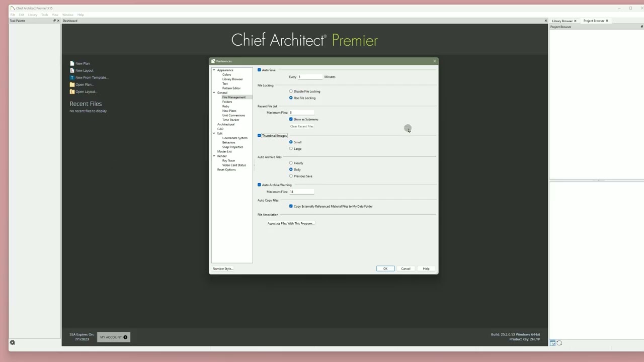Select Pattern Editor in preferences tree
Viewport: 644px width, 362px height.
click(231, 88)
